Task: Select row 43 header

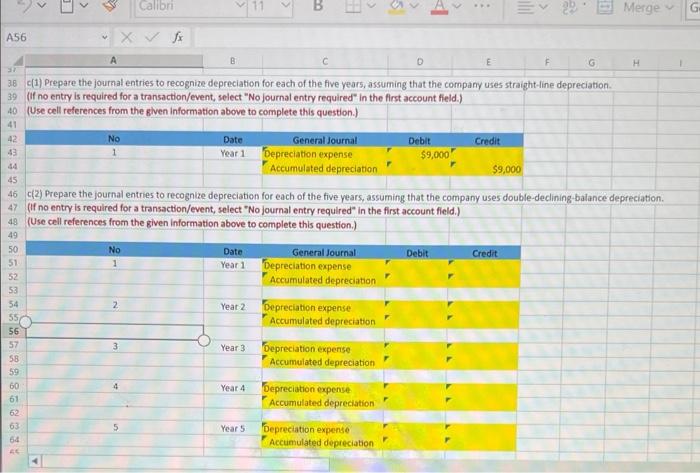Action: pos(12,152)
